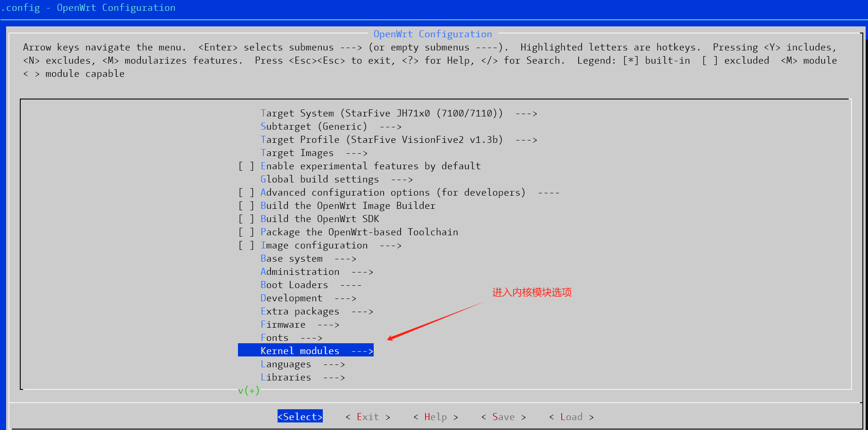Toggle Build the OpenWrt SDK checkbox
Screen dimensions: 868x430
click(x=246, y=219)
